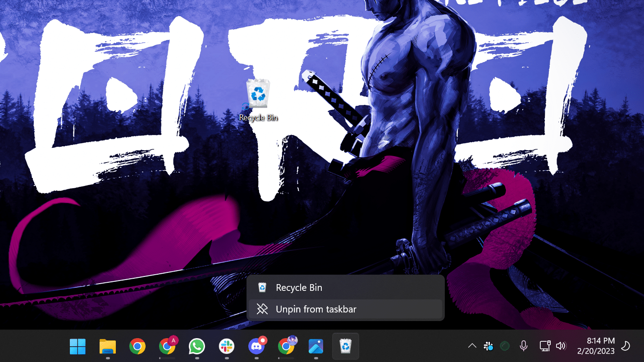
Task: Open File Explorer from the taskbar
Action: (108, 346)
